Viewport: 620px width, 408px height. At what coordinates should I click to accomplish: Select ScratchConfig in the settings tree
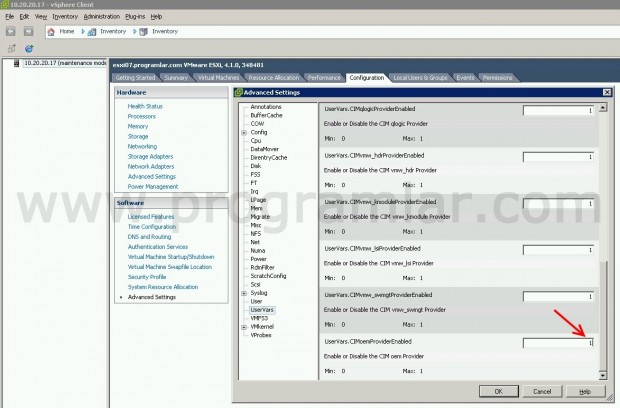coord(268,276)
